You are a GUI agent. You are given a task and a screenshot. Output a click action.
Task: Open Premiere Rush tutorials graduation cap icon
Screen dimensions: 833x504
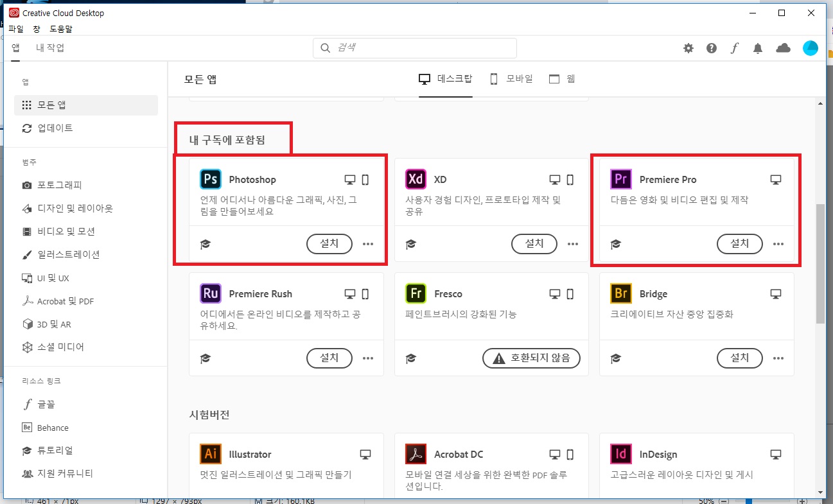tap(206, 358)
